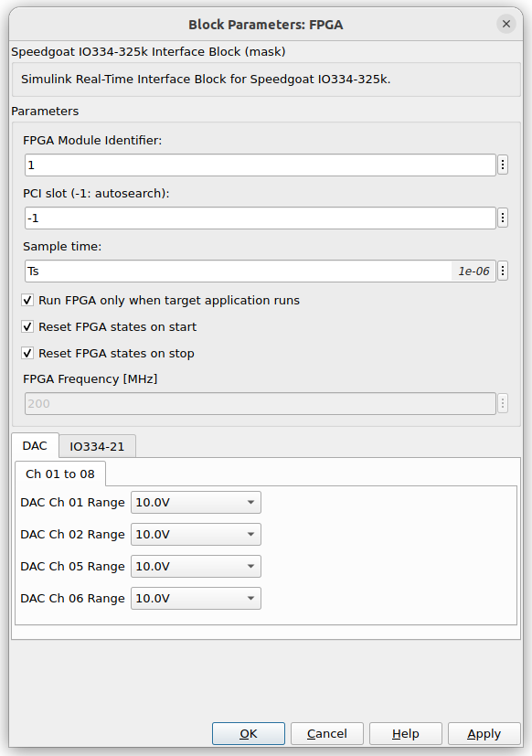This screenshot has width=532, height=756.
Task: Click the Apply button
Action: coord(484,734)
